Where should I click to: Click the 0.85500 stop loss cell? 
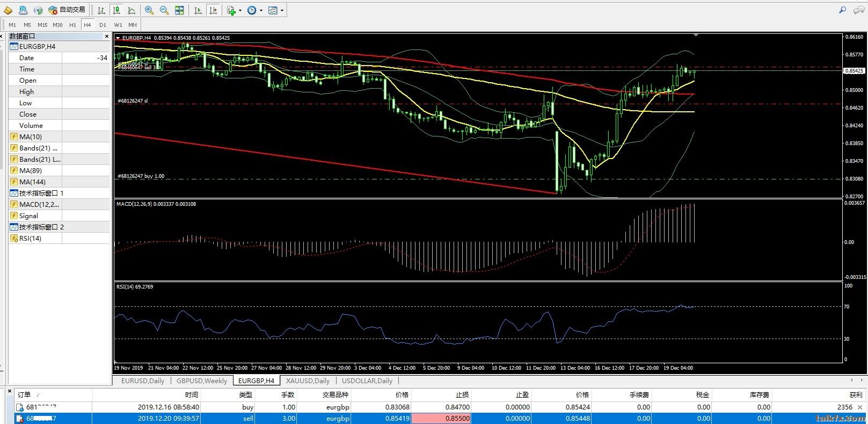pyautogui.click(x=441, y=418)
